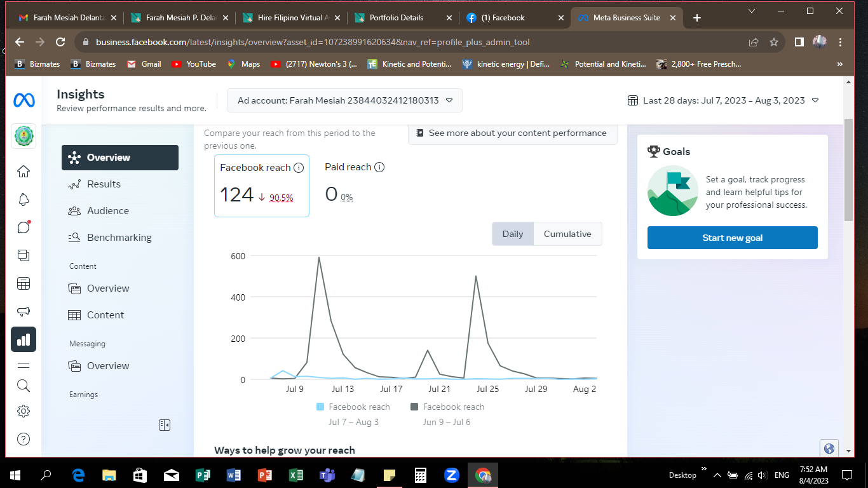Open the Planner calendar grid icon

(x=24, y=283)
